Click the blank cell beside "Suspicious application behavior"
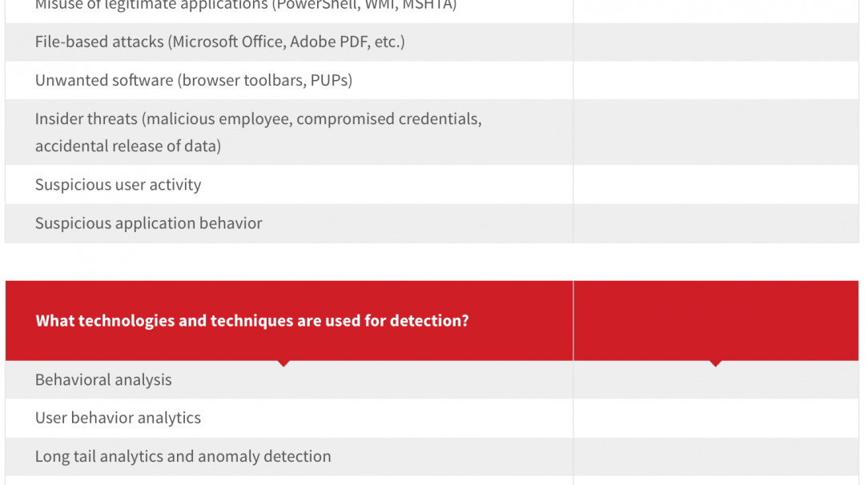This screenshot has height=485, width=868. tap(715, 223)
